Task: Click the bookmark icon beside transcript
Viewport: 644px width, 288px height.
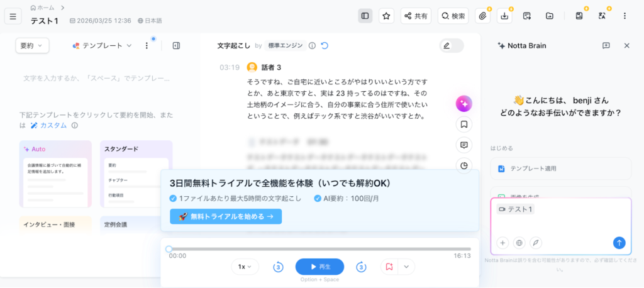Action: click(x=464, y=125)
